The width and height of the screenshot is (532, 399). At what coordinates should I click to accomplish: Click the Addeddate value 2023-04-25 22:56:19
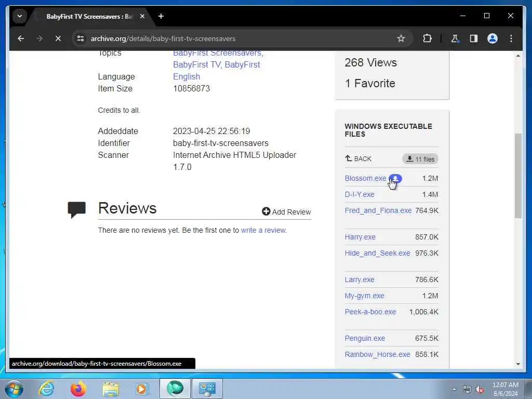pyautogui.click(x=211, y=131)
